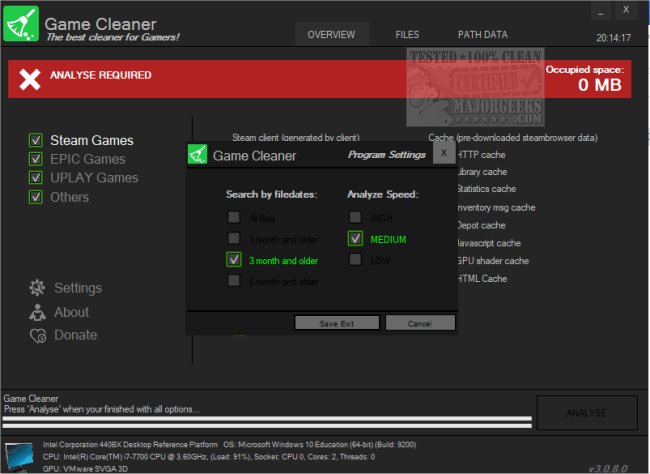Click the CPU info line in status area
Viewport: 650px width, 474px height.
(x=209, y=457)
